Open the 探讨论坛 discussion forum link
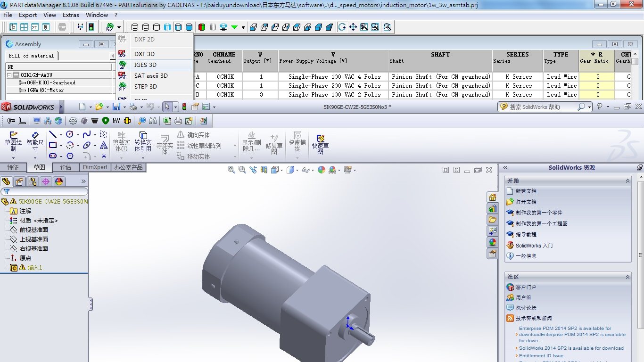 pos(526,308)
